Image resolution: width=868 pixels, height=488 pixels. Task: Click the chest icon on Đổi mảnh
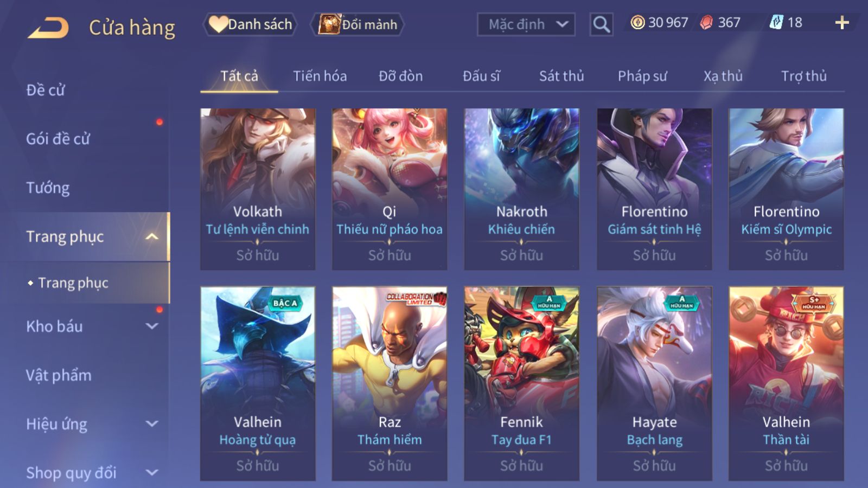[329, 24]
